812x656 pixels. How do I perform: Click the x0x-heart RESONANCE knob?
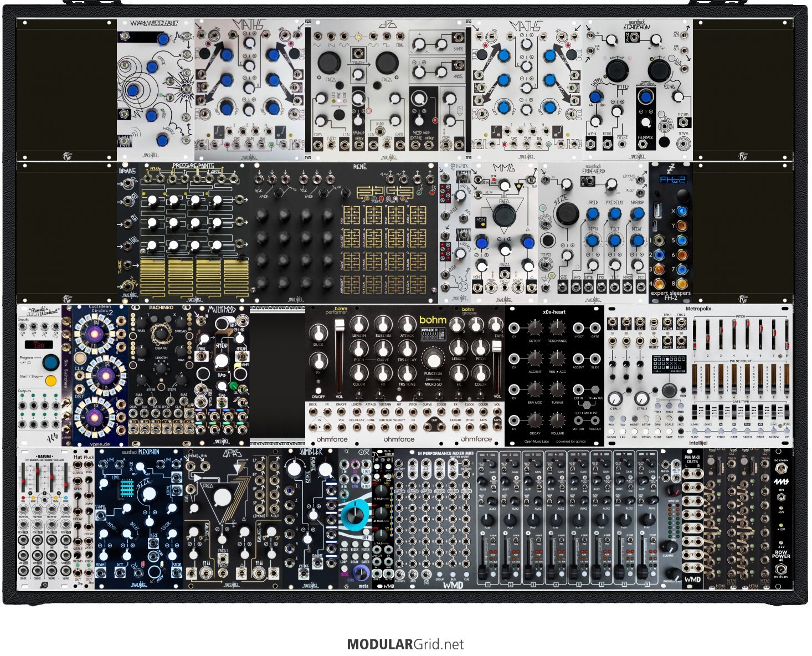[x=557, y=329]
